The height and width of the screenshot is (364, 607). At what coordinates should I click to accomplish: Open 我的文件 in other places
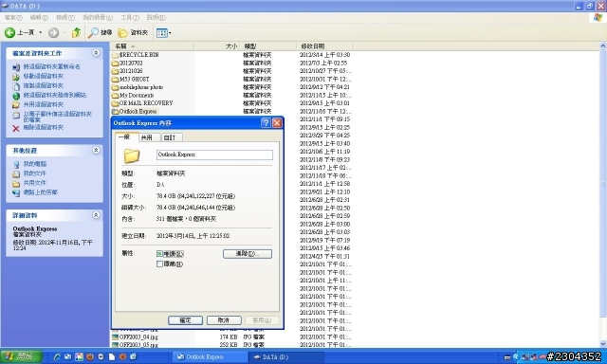(35, 173)
